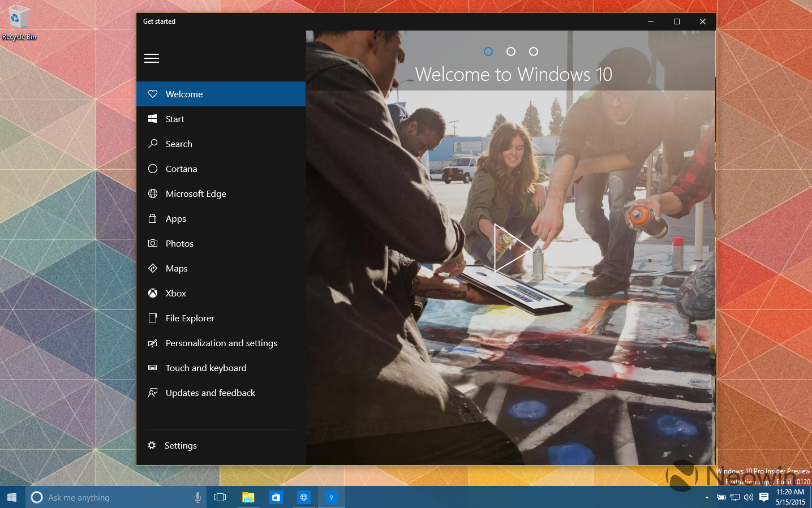Select the third page indicator dot
The image size is (812, 508).
[x=534, y=51]
